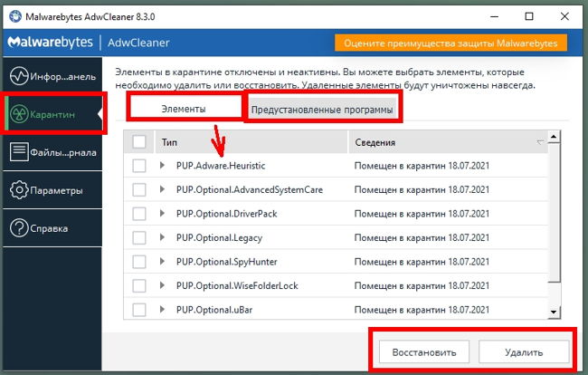Select the PUP.Optional.WiseFolderLock row text
Screen dimensions: 588x375
(237, 285)
